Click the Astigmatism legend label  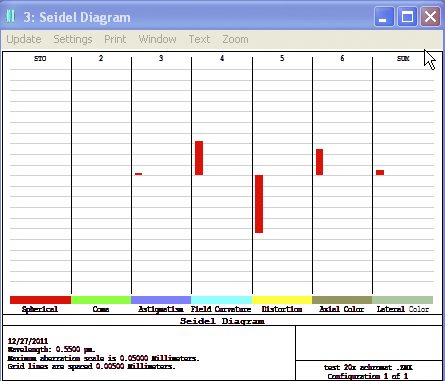[161, 309]
